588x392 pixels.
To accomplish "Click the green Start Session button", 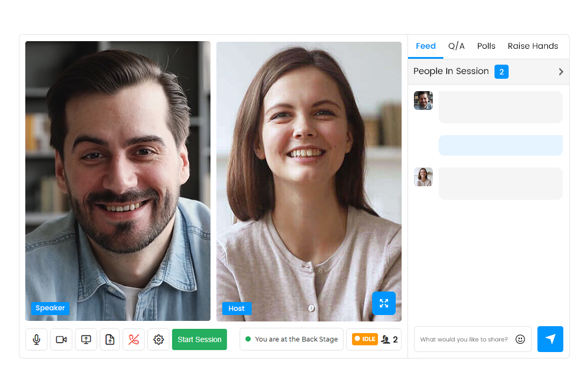I will pos(199,340).
